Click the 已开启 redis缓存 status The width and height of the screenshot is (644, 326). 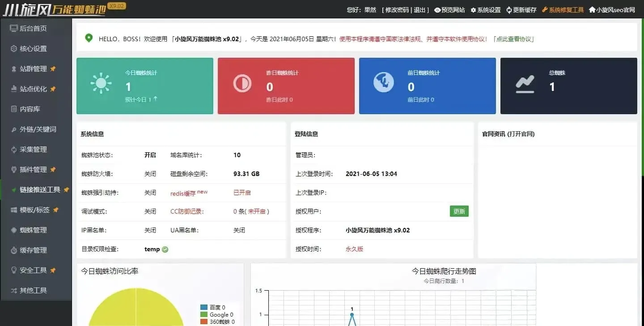(x=242, y=193)
